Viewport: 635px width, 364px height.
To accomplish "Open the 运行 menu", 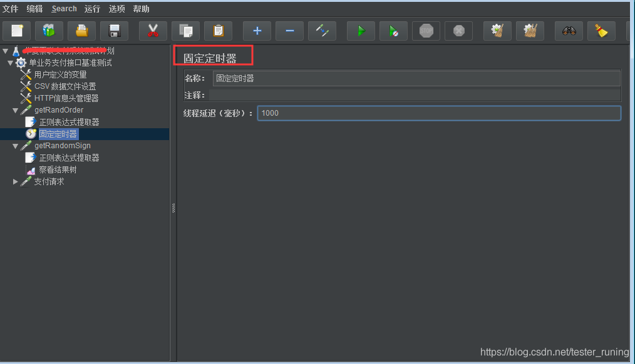I will (92, 9).
